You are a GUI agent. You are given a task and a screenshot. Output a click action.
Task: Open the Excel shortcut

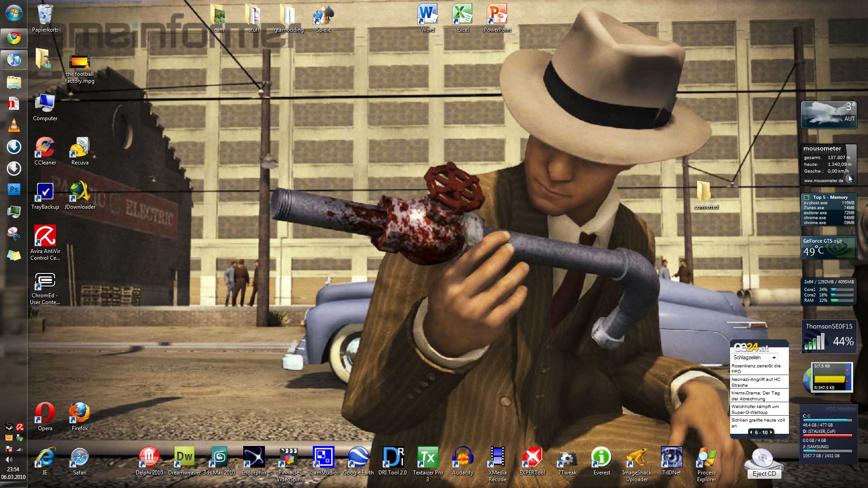pos(462,18)
